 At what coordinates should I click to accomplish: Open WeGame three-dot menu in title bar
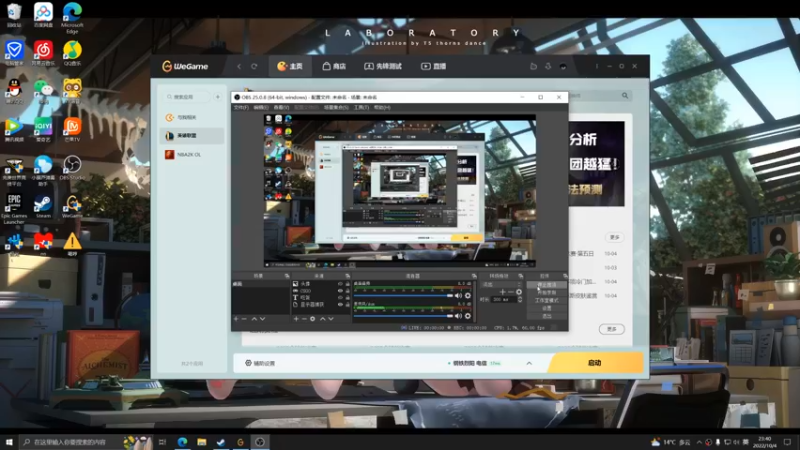tap(596, 66)
